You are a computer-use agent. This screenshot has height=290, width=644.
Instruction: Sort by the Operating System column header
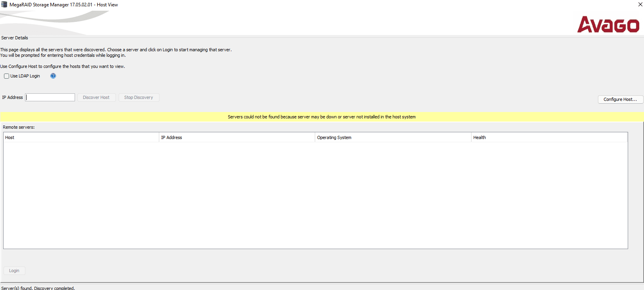pyautogui.click(x=393, y=137)
